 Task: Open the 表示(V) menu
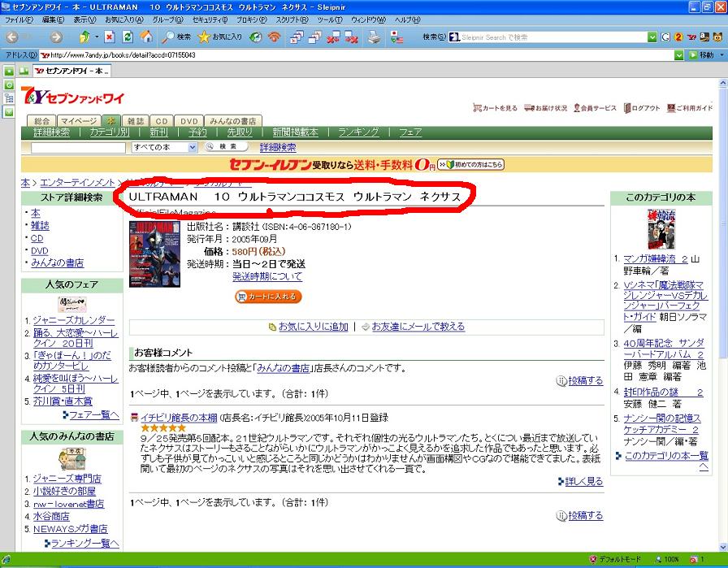84,20
